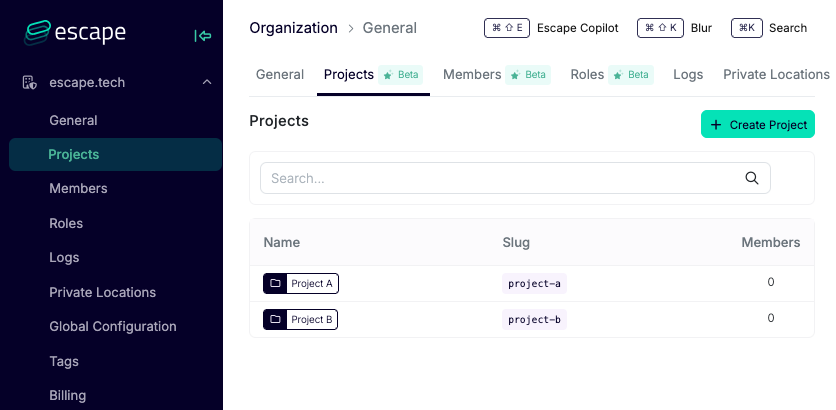Focus the projects Search field

tap(515, 178)
